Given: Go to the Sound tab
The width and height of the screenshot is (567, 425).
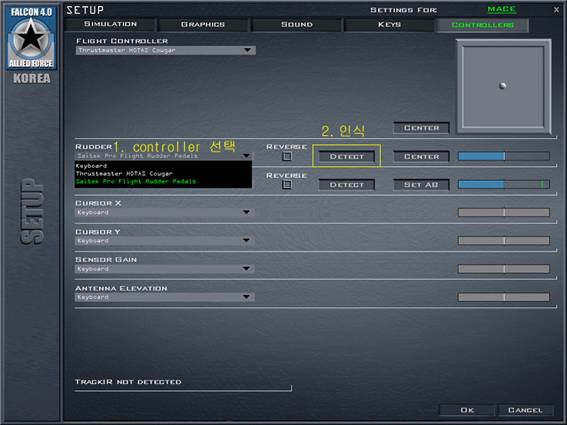Looking at the screenshot, I should pos(297,25).
